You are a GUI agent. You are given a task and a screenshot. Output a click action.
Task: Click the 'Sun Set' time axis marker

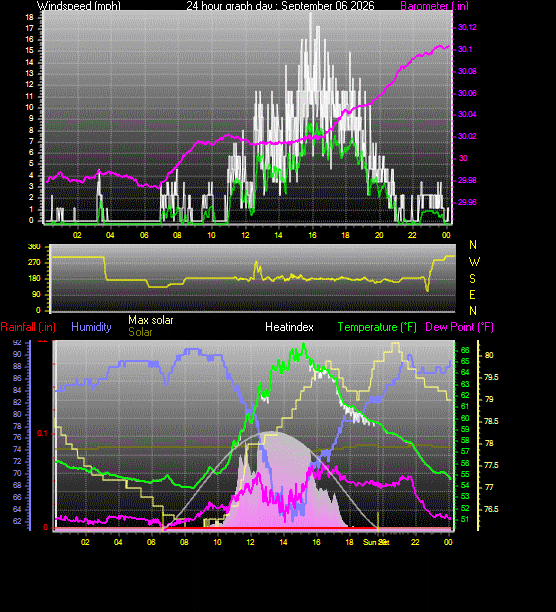tap(376, 542)
